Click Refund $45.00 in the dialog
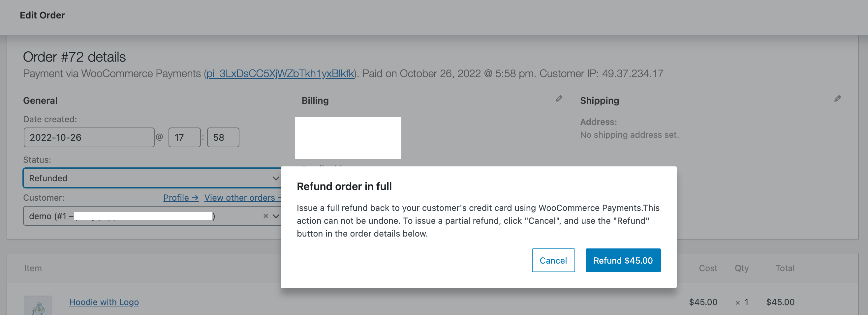The image size is (868, 315). pyautogui.click(x=623, y=260)
